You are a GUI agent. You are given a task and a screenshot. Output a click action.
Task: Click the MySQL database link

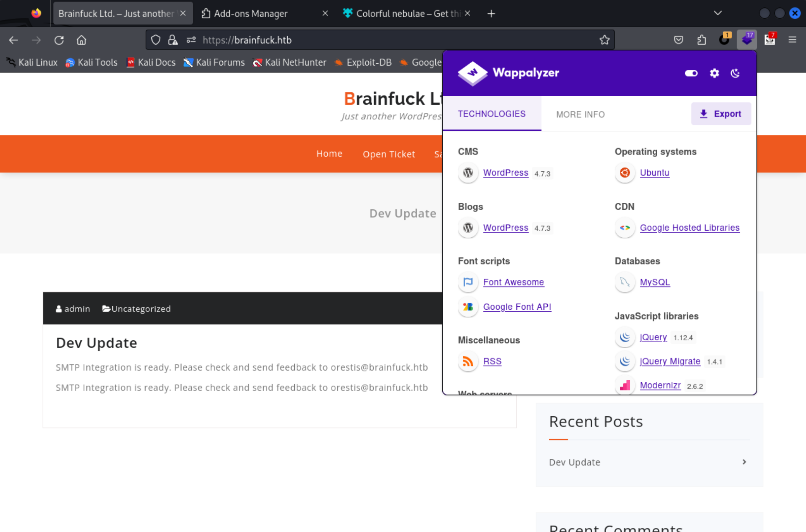pos(655,282)
